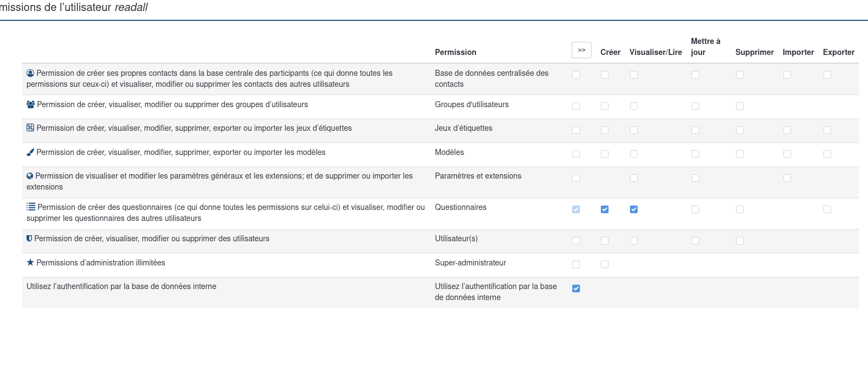
Task: Check Importer for Paramètres et extensions
Action: pyautogui.click(x=787, y=178)
